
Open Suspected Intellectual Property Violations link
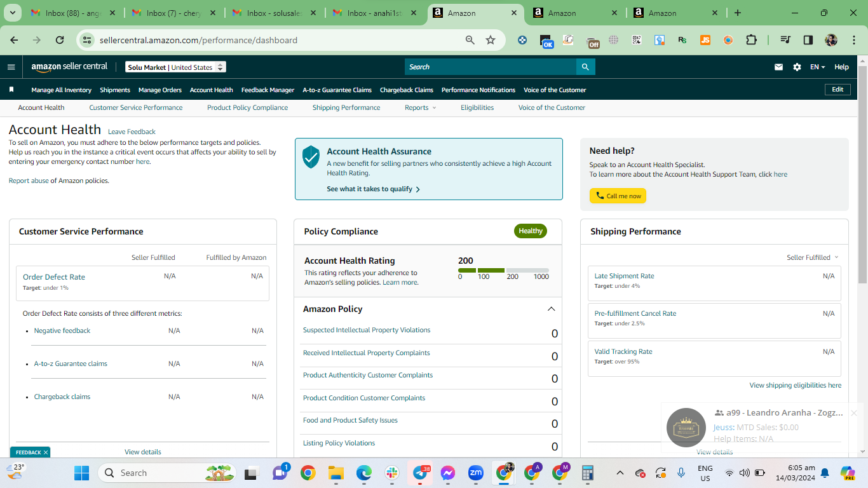pyautogui.click(x=367, y=330)
